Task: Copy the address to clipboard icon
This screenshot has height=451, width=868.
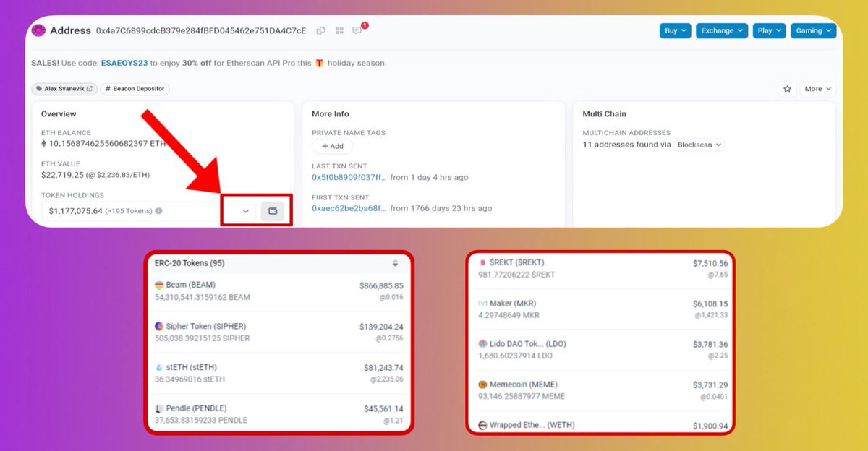Action: 320,30
